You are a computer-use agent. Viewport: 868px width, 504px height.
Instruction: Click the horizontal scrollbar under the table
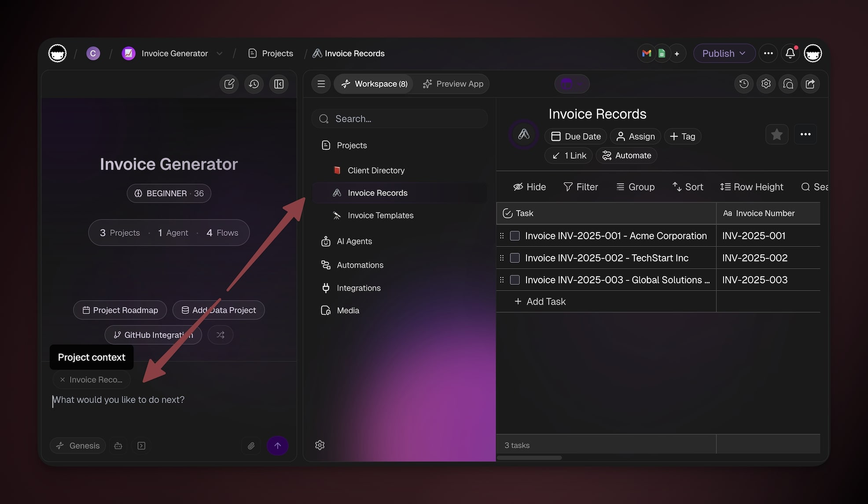click(x=530, y=458)
